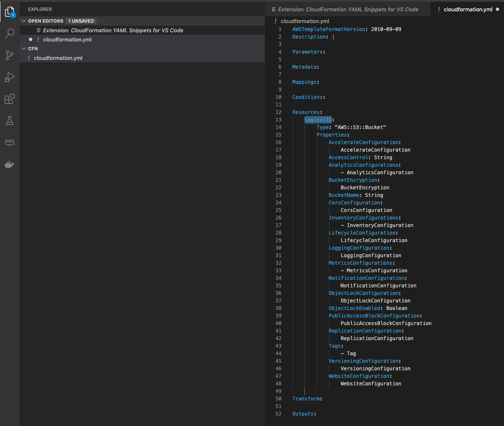Click line number 13 in the editor gutter
Viewport: 504px width, 426px height.
point(278,119)
